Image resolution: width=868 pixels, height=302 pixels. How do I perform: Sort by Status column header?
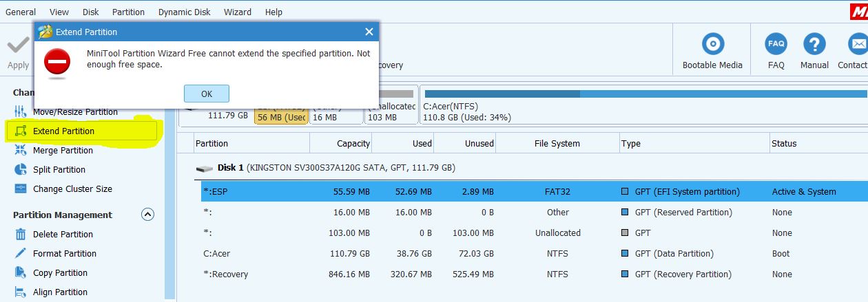[x=818, y=143]
